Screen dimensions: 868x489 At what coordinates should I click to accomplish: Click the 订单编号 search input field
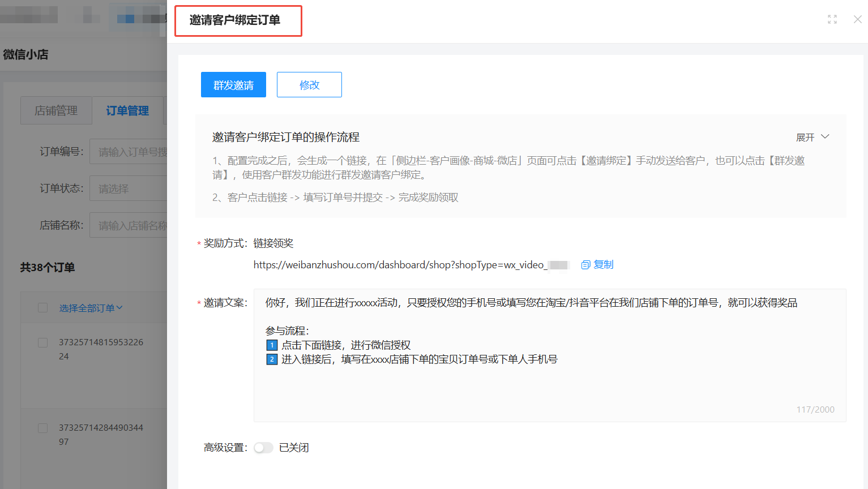(129, 152)
